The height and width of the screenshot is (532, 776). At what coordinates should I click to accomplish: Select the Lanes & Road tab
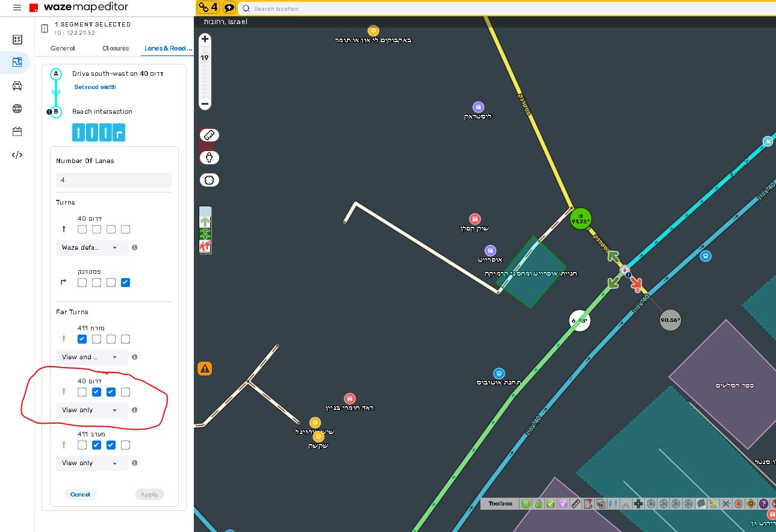click(168, 48)
